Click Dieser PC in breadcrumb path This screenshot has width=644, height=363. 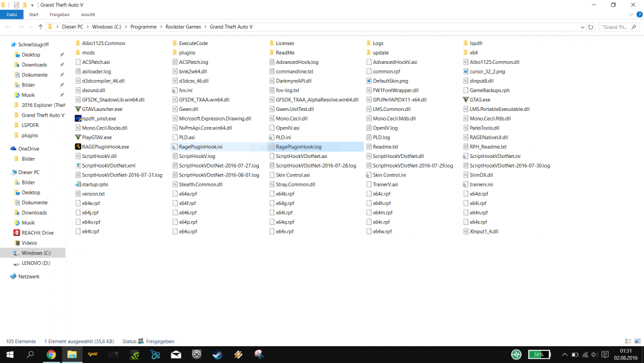coord(72,26)
